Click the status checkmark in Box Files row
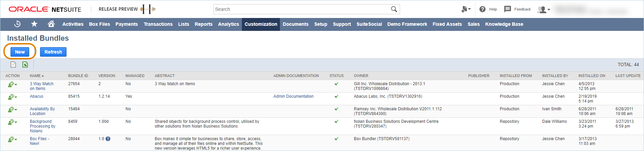The width and height of the screenshot is (644, 151). [336, 139]
